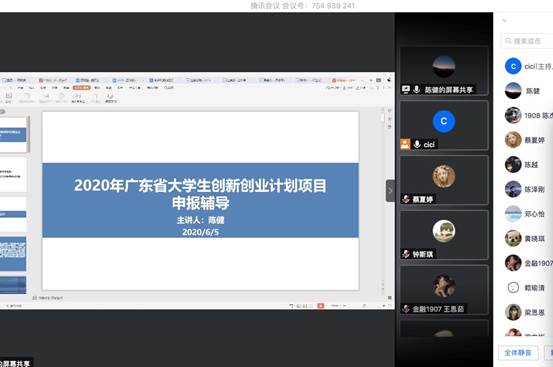Click the muted mic icon on 钟斯琪's tile

[x=406, y=254]
